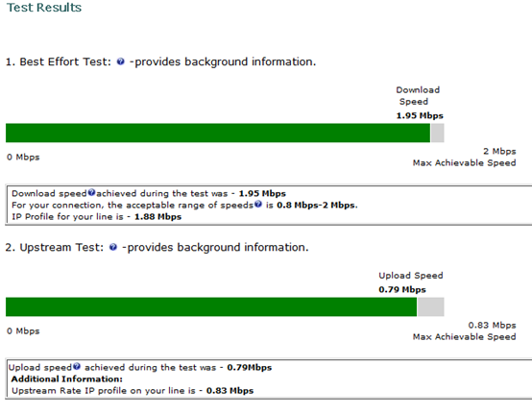Click gray remainder of upload bar
Viewport: 532px width, 415px height.
430,307
